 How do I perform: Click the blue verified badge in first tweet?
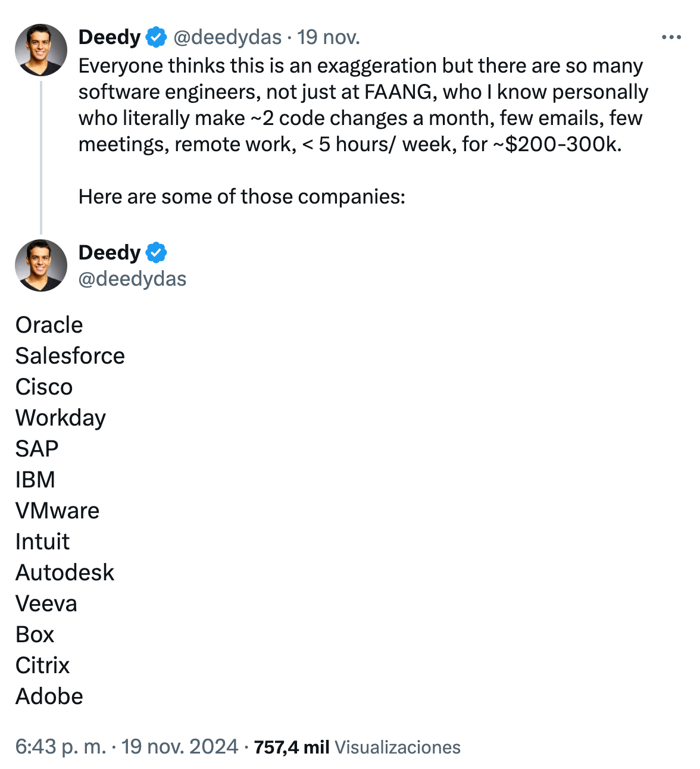pos(156,37)
